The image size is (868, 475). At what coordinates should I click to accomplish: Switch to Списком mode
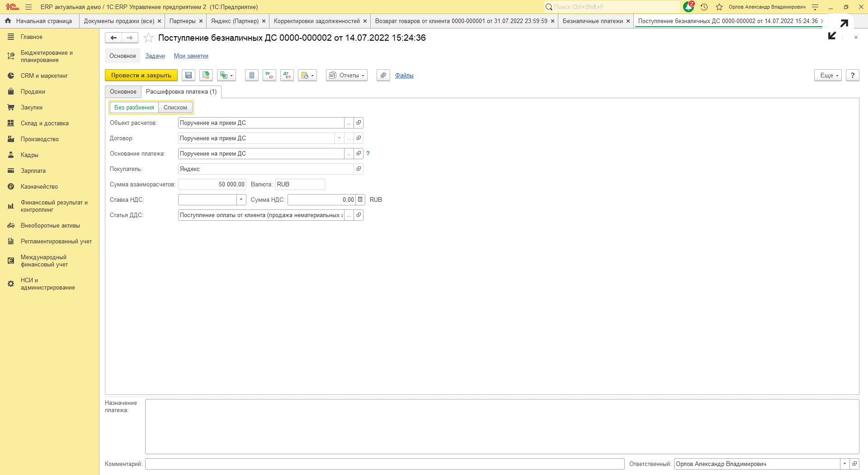(175, 108)
